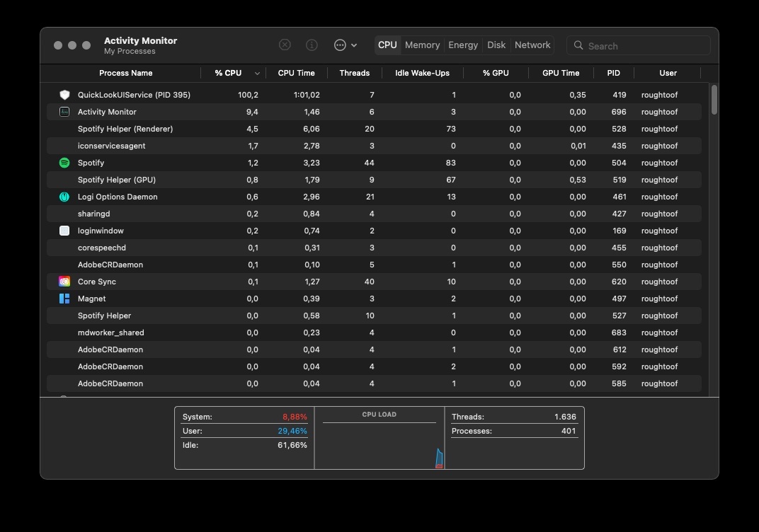Click the My Processes subtitle
This screenshot has height=532, width=759.
coord(130,51)
